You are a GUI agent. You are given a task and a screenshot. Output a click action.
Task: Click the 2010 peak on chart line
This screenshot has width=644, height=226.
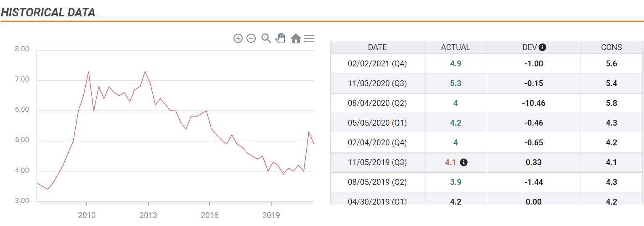click(88, 72)
